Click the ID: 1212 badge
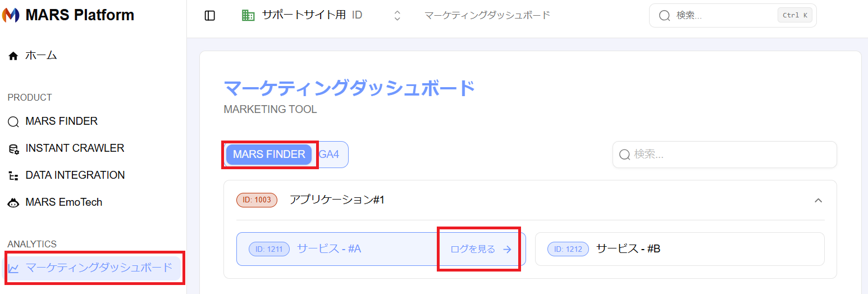This screenshot has height=294, width=868. point(568,249)
